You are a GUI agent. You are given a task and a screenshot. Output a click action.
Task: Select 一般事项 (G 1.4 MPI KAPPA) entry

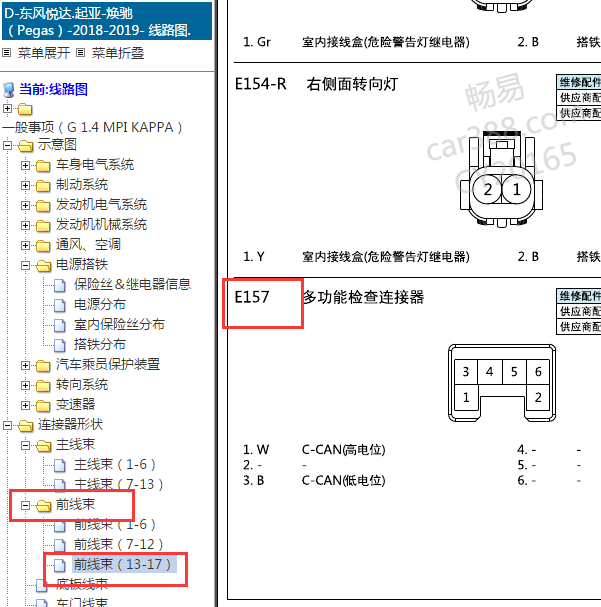tap(92, 127)
